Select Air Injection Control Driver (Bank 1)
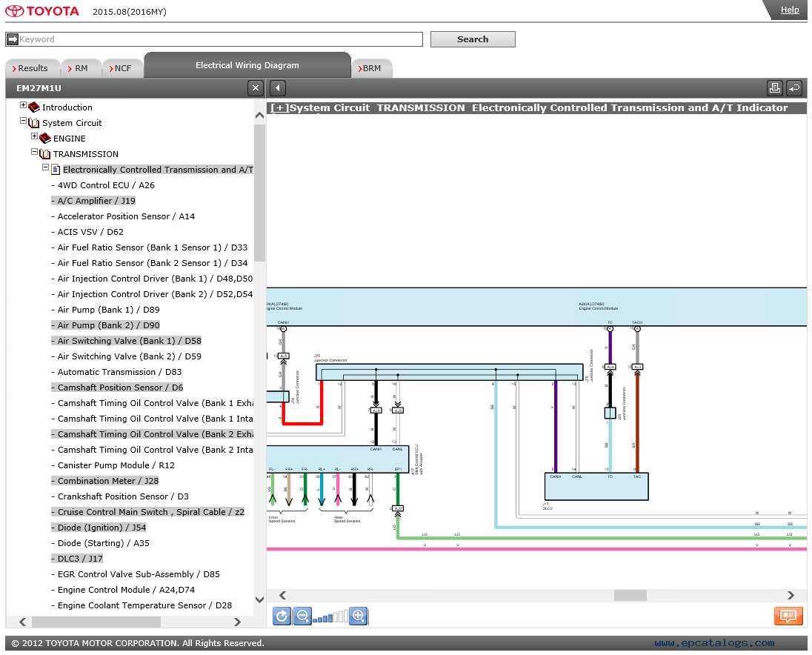812x655 pixels. pyautogui.click(x=153, y=279)
